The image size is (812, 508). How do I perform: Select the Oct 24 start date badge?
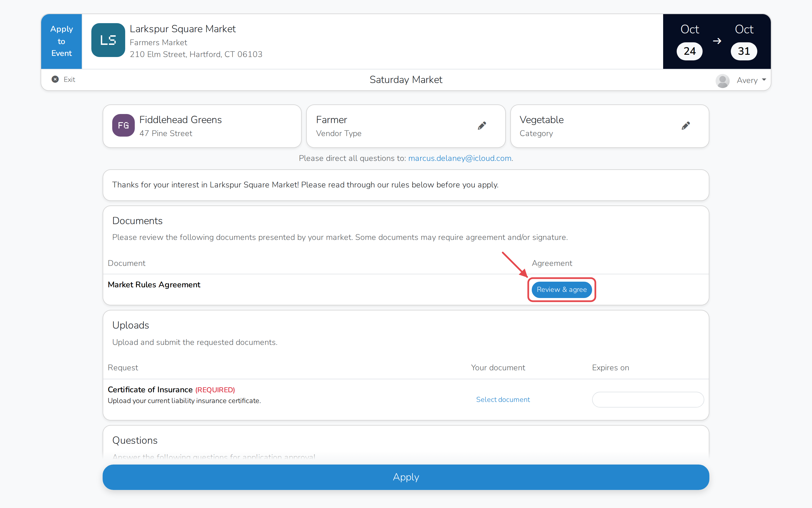(690, 51)
